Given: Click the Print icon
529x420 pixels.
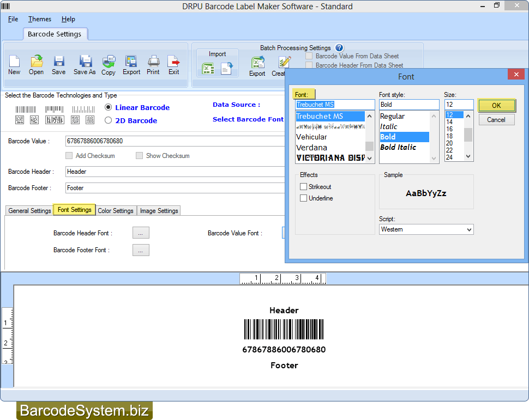Looking at the screenshot, I should coord(153,62).
